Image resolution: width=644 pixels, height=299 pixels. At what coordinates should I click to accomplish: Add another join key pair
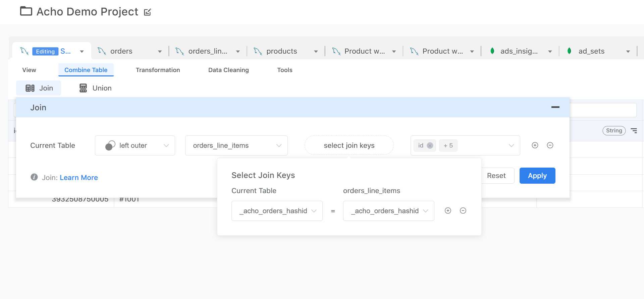click(x=448, y=211)
